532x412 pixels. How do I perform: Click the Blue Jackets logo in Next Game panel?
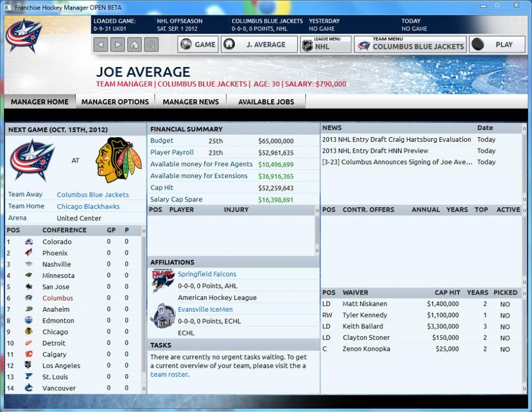coord(32,160)
